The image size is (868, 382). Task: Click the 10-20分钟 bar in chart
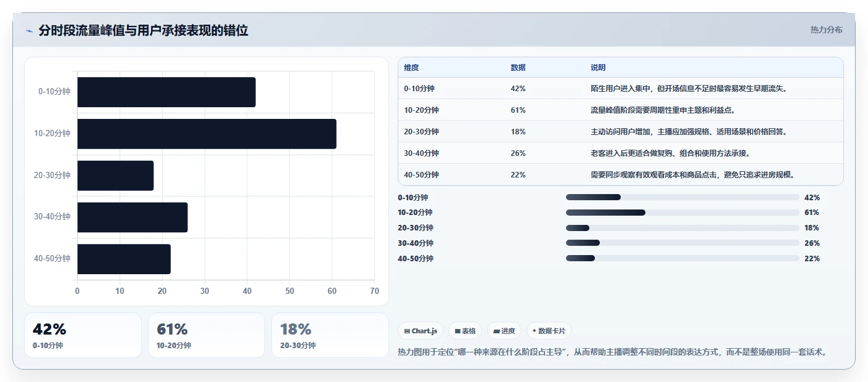click(207, 134)
